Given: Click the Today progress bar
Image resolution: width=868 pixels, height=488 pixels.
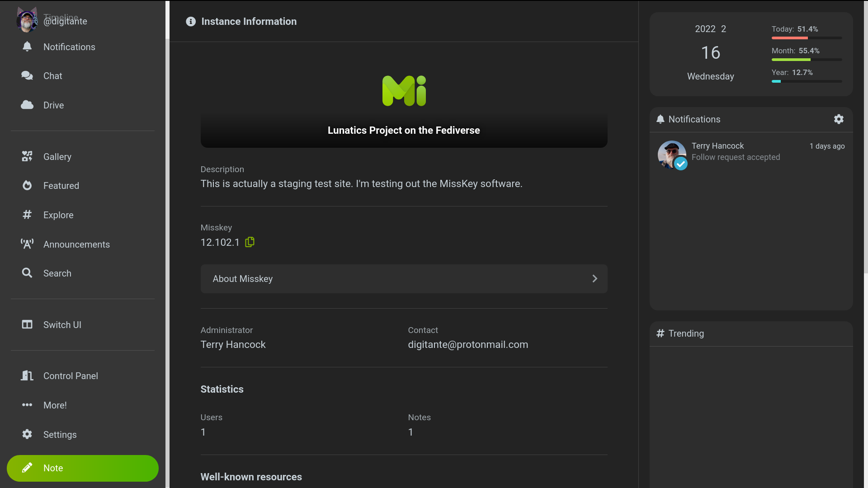Looking at the screenshot, I should point(807,38).
